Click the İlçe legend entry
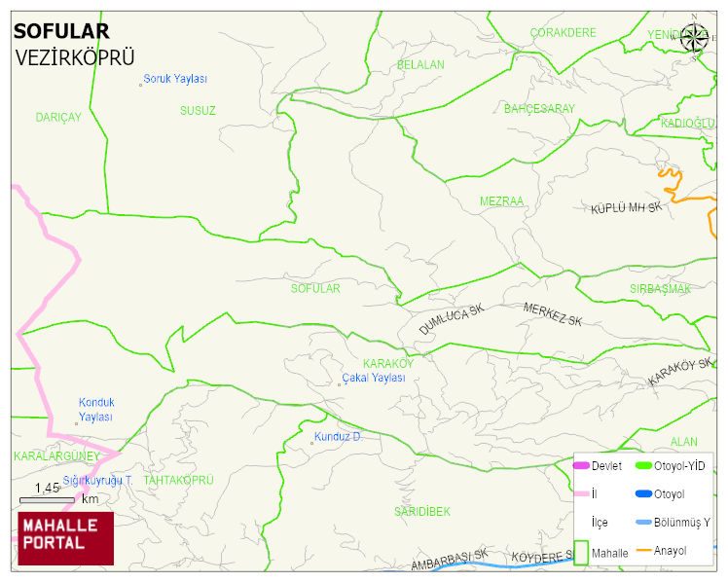The width and height of the screenshot is (728, 582). 600,523
